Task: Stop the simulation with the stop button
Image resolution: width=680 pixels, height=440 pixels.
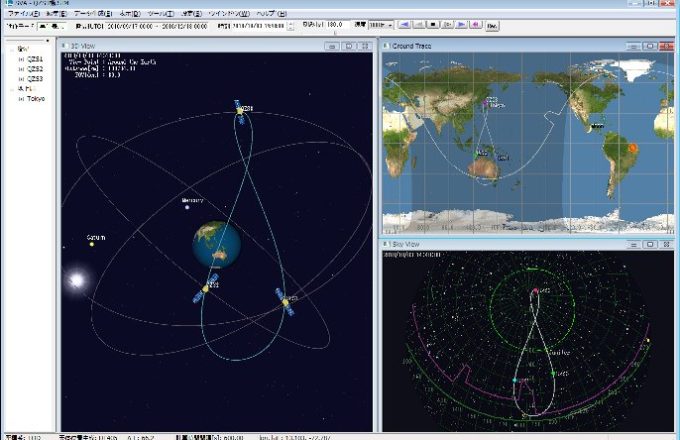Action: pos(434,24)
